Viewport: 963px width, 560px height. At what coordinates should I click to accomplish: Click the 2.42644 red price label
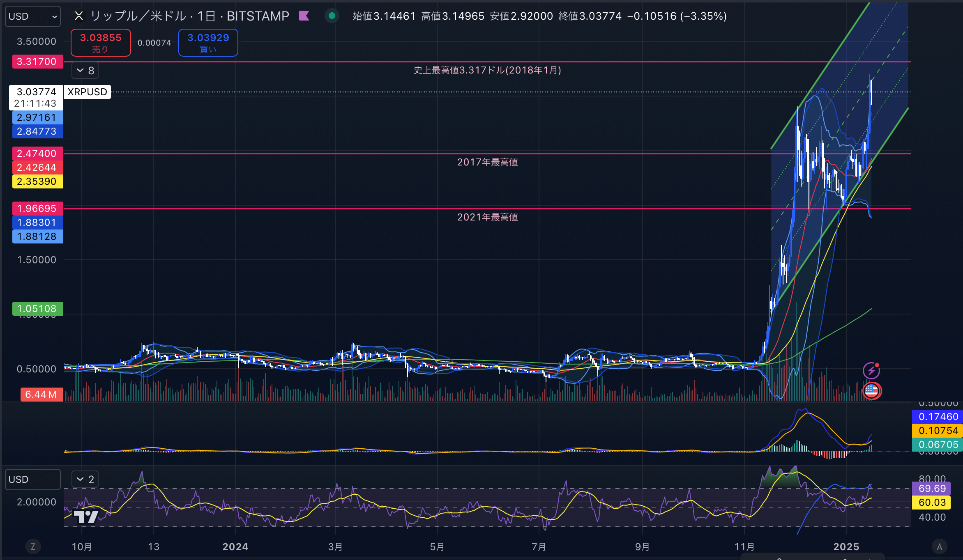[x=37, y=168]
